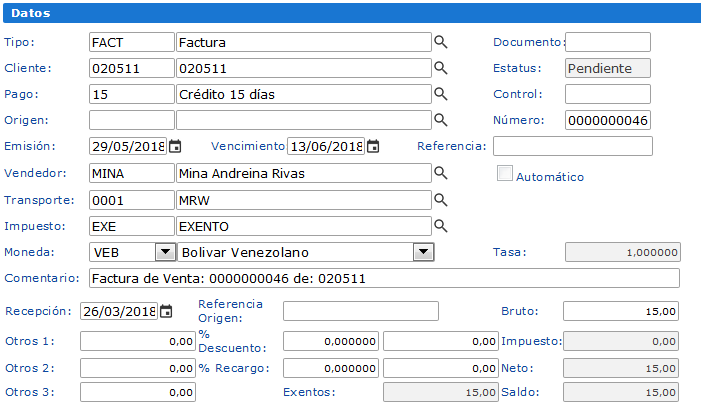This screenshot has height=407, width=701.
Task: Click the Control input field
Action: [608, 94]
